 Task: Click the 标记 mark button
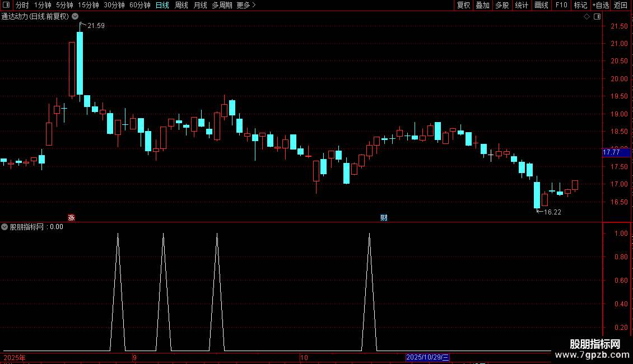tap(580, 5)
